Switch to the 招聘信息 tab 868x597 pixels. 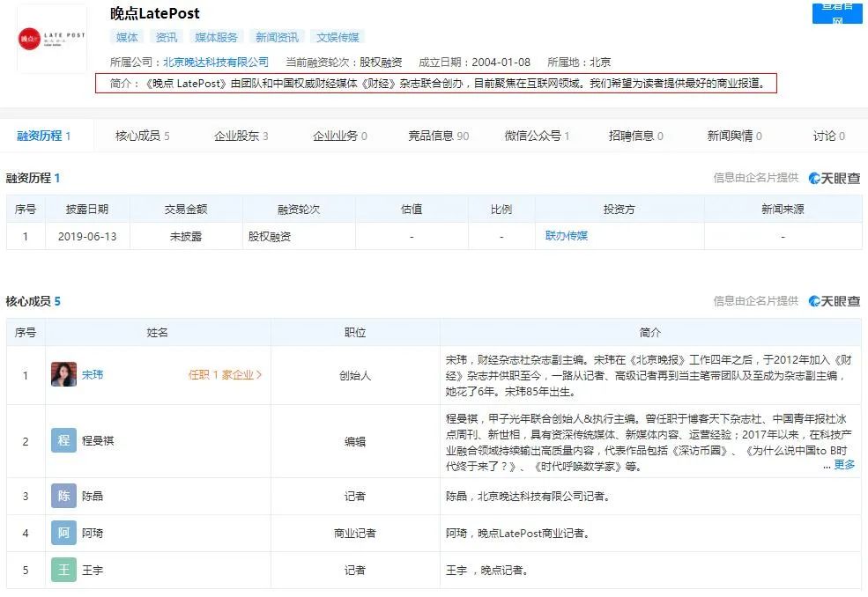636,136
